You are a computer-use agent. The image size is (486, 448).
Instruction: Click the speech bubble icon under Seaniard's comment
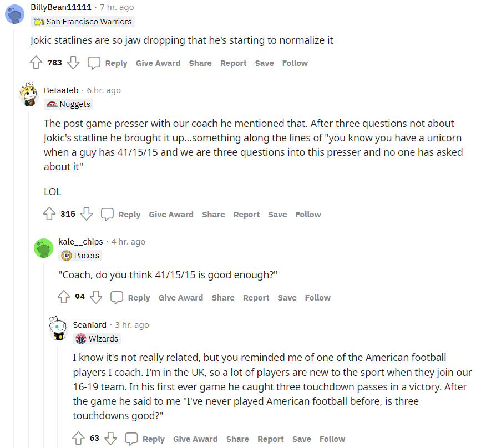131,439
